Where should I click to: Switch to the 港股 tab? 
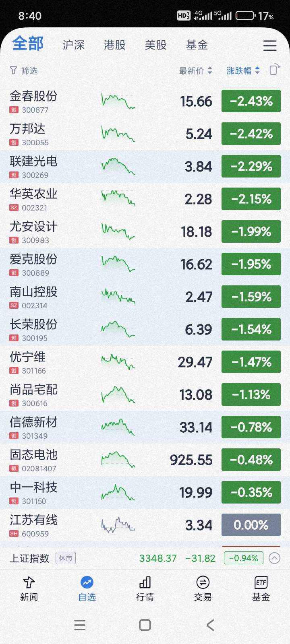pos(115,45)
